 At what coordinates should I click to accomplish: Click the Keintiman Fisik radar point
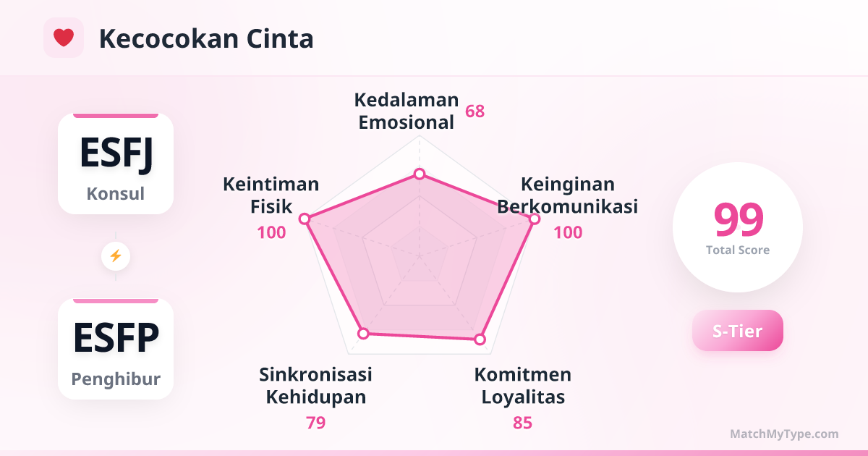(305, 219)
